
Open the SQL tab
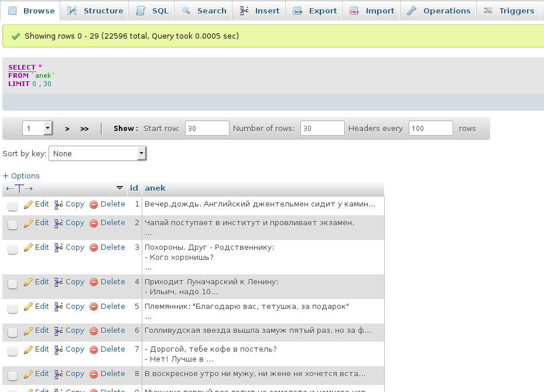point(152,11)
